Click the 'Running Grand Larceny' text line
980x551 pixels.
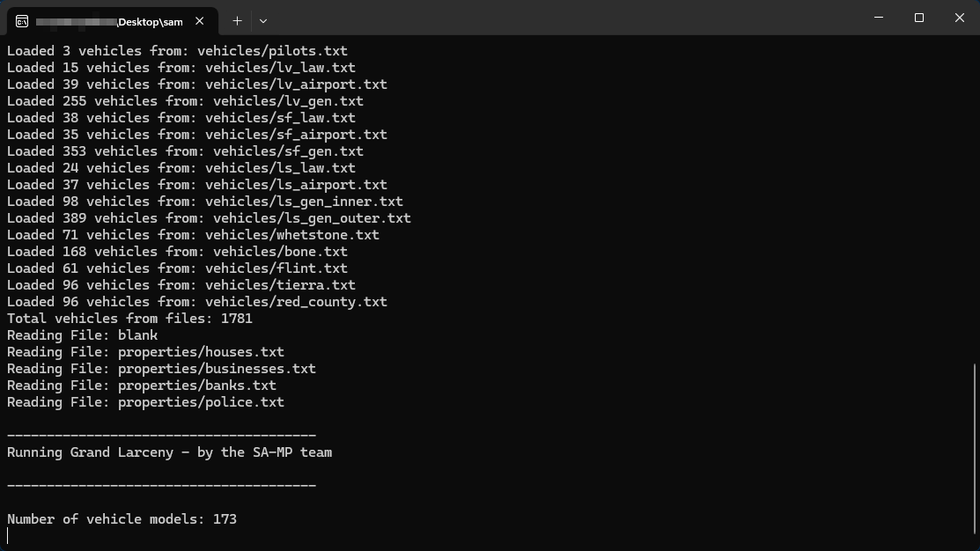pyautogui.click(x=169, y=452)
